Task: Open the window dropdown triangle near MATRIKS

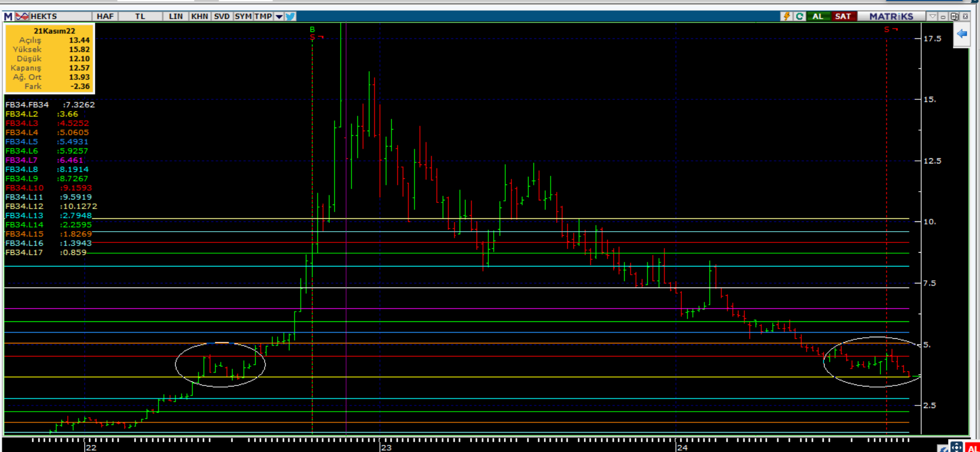Action: 933,16
